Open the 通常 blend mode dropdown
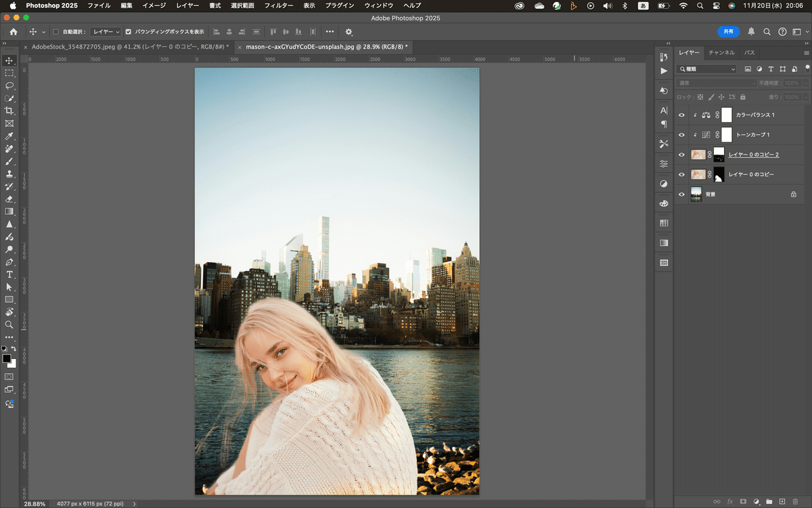Image resolution: width=812 pixels, height=508 pixels. (717, 83)
